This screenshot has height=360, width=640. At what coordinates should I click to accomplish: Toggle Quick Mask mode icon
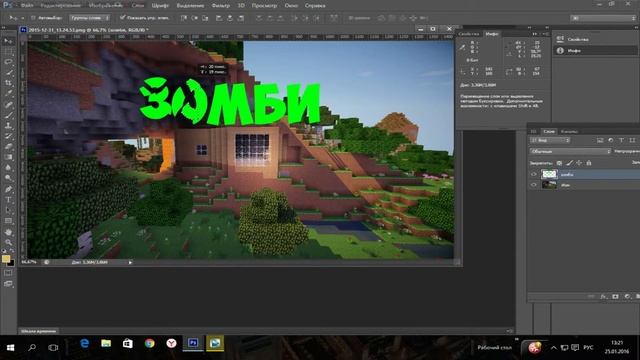[x=8, y=273]
